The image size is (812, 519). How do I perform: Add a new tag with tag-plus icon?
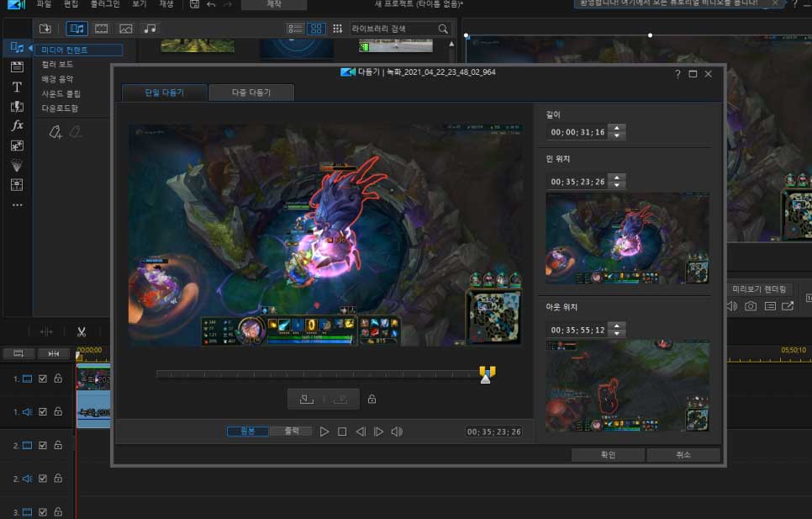55,132
